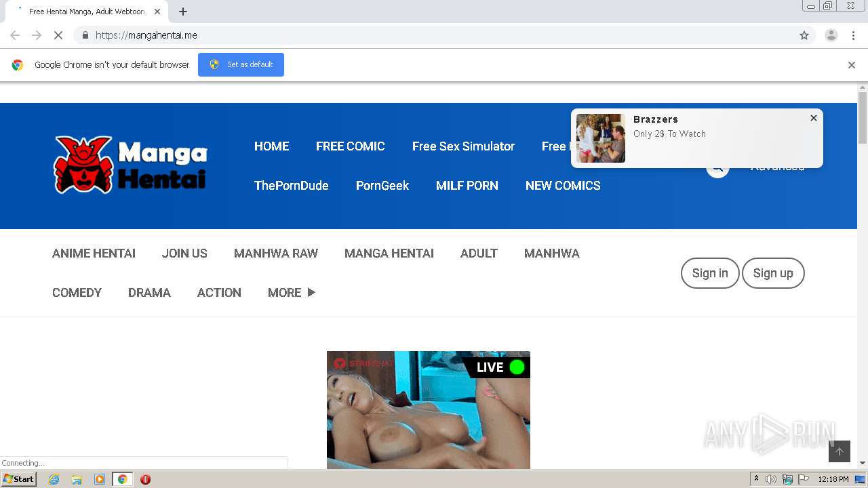The height and width of the screenshot is (488, 868).
Task: Select the ACTION genre link
Action: pos(219,293)
